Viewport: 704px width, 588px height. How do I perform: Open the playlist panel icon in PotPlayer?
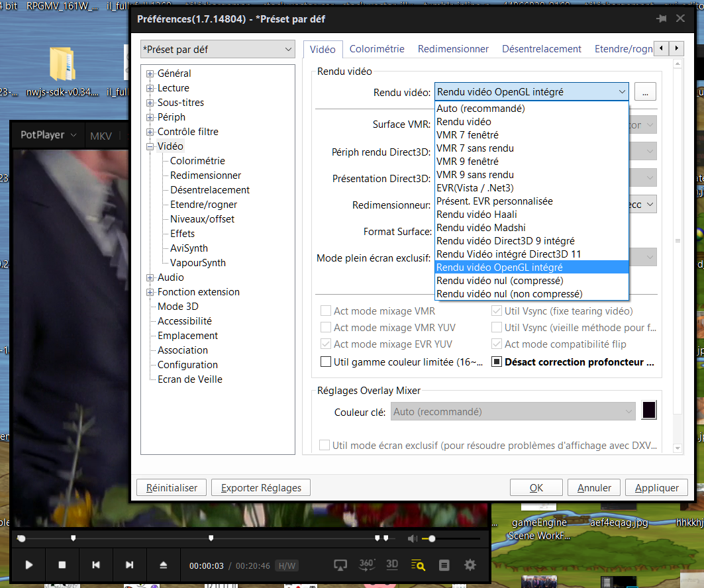click(444, 565)
